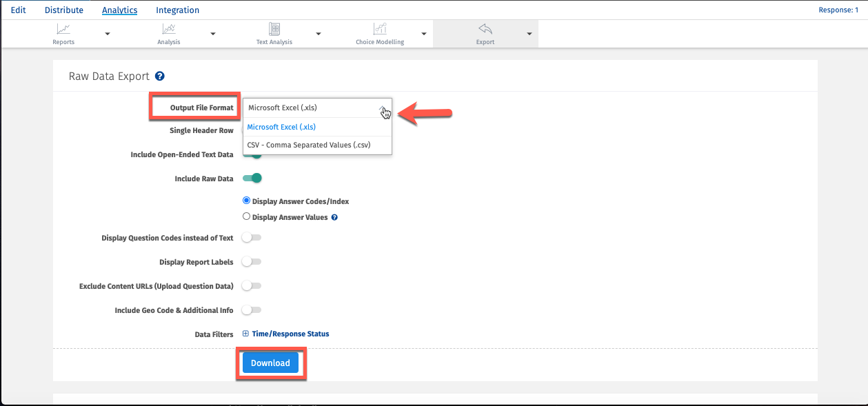Expand the Export dropdown arrow
This screenshot has height=406, width=868.
(x=529, y=34)
